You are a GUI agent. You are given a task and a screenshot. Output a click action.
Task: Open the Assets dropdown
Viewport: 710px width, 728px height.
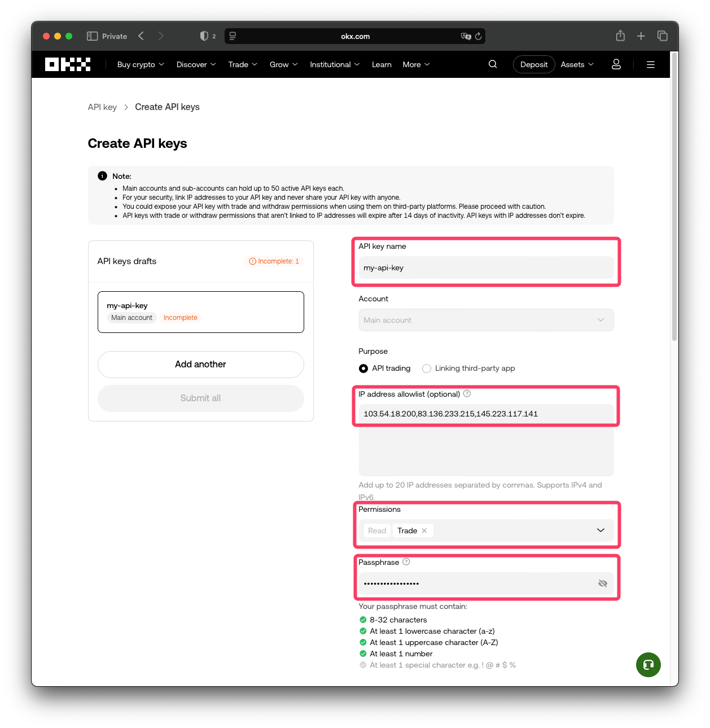point(576,64)
